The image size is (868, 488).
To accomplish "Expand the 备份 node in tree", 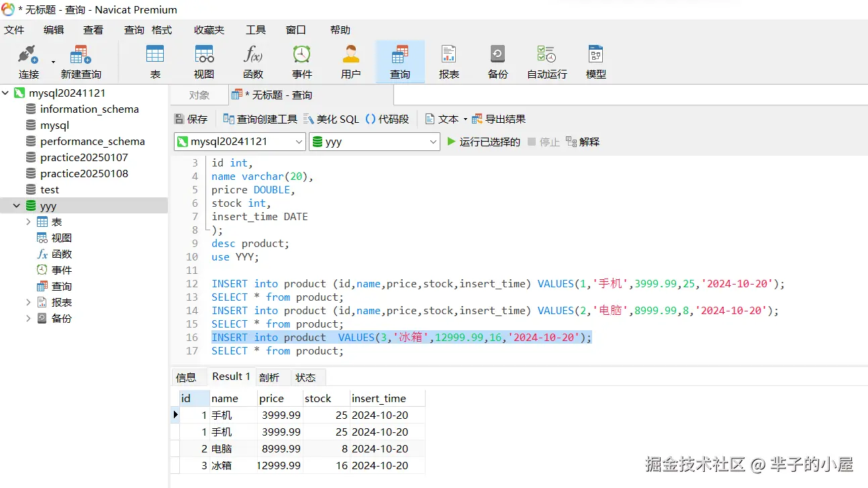I will 28,318.
